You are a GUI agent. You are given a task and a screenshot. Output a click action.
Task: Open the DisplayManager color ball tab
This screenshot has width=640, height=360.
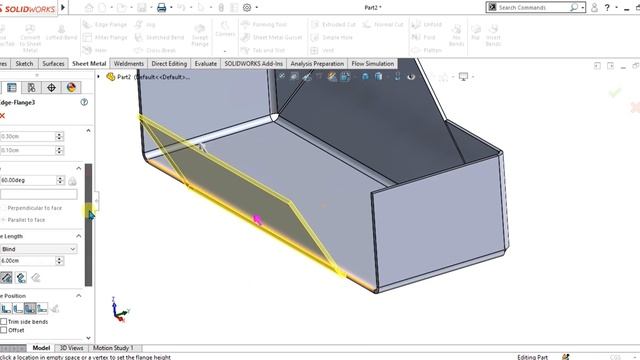click(71, 87)
